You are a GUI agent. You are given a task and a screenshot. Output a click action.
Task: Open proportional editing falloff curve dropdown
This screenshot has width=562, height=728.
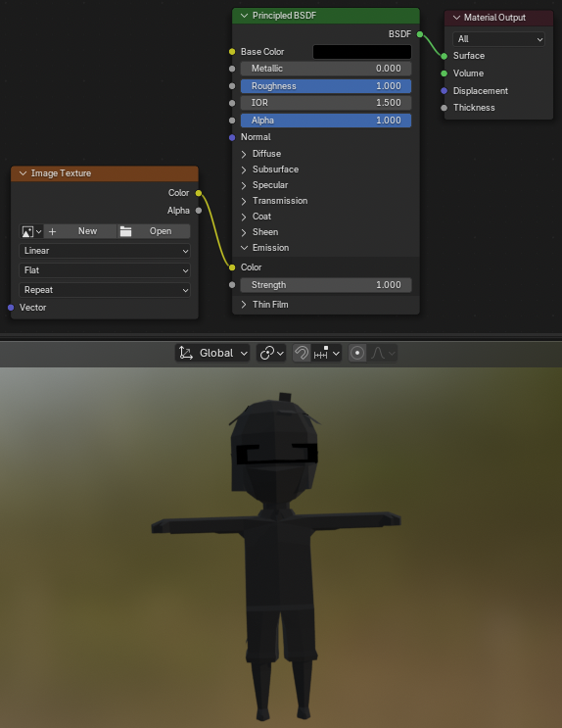click(x=383, y=353)
